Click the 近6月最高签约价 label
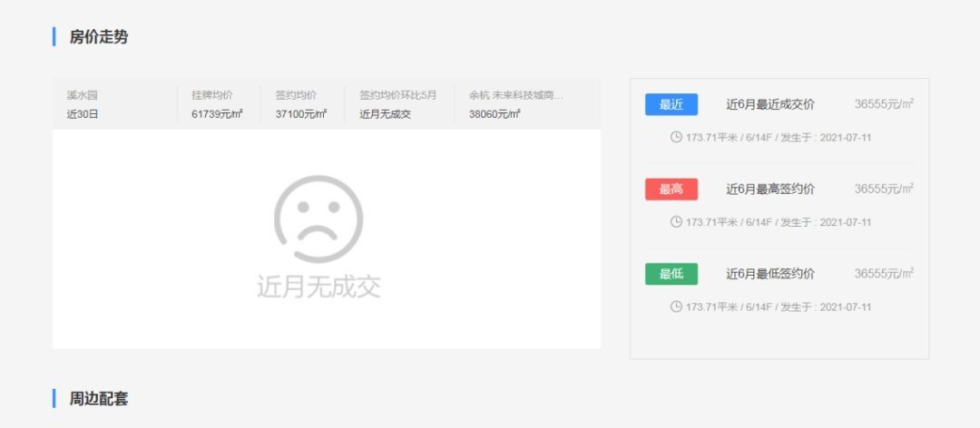980x428 pixels. (770, 190)
